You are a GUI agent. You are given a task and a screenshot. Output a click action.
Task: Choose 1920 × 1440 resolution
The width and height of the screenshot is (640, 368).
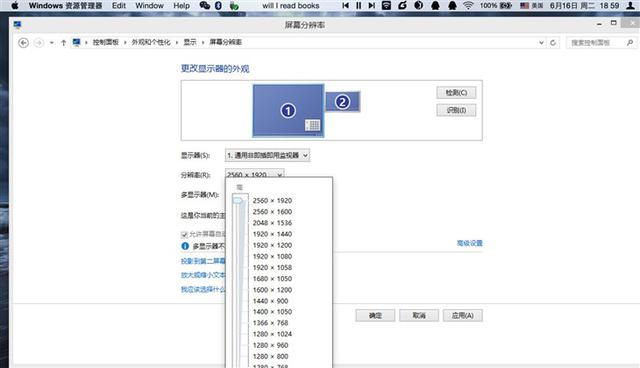pos(272,234)
